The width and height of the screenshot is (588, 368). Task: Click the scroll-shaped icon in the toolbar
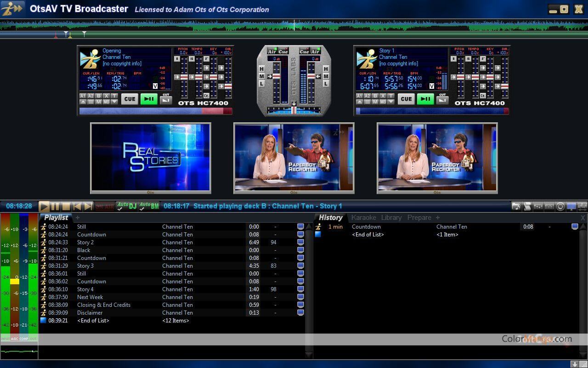[527, 207]
